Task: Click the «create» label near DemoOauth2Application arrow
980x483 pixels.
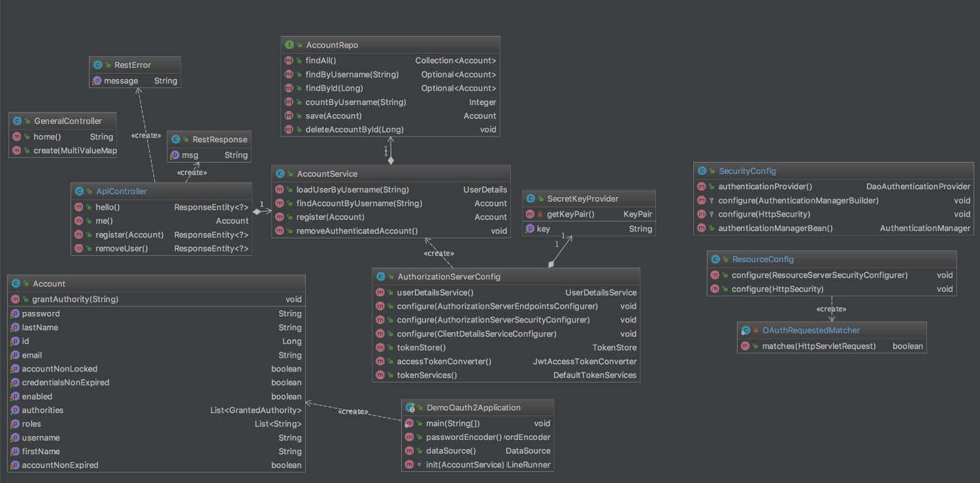Action: tap(353, 411)
